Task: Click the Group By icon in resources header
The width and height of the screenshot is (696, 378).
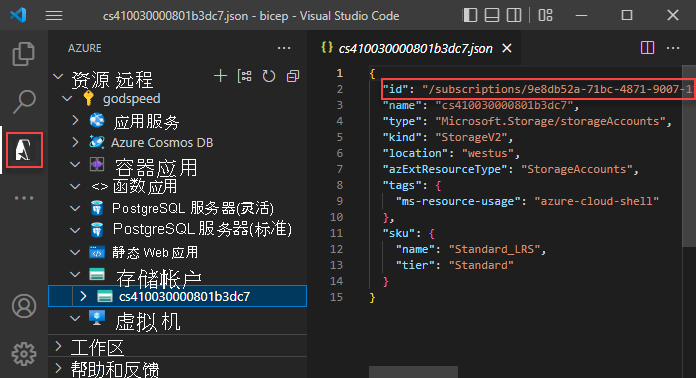Action: [245, 76]
